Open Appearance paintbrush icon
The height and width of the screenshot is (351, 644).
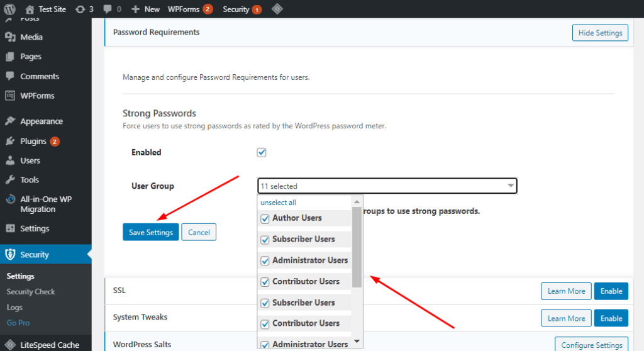(10, 121)
